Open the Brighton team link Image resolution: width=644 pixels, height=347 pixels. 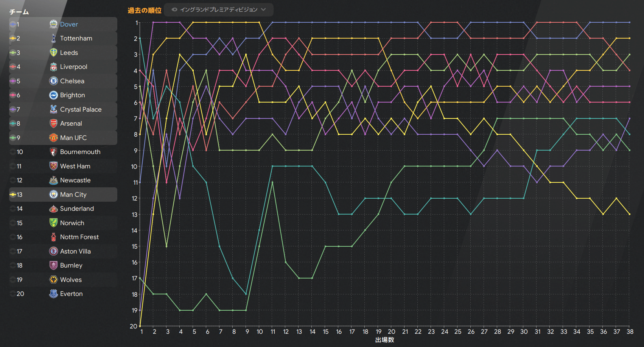[x=73, y=95]
